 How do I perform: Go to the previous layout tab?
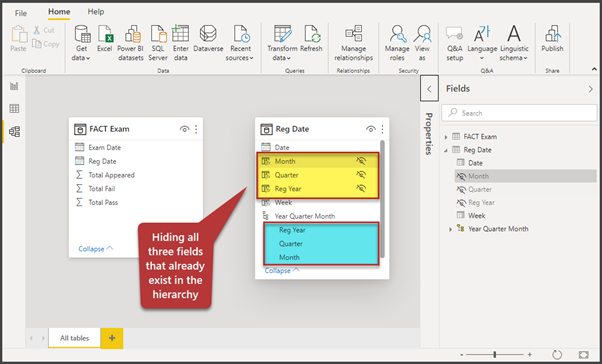tap(31, 338)
